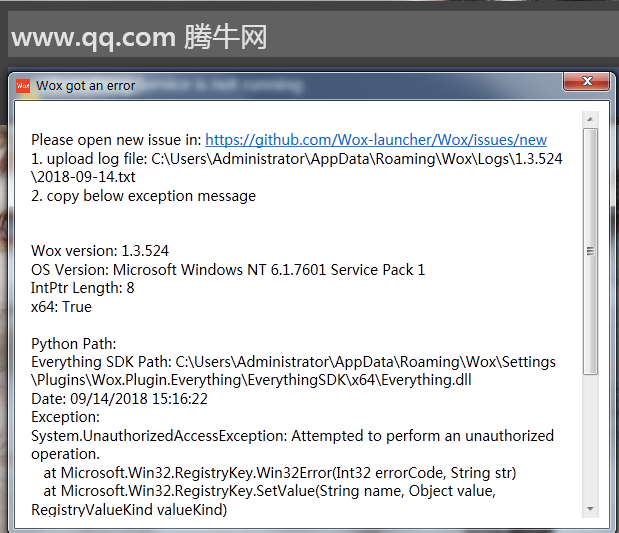Click the scrollbar down arrow
The width and height of the screenshot is (619, 533).
tap(590, 509)
